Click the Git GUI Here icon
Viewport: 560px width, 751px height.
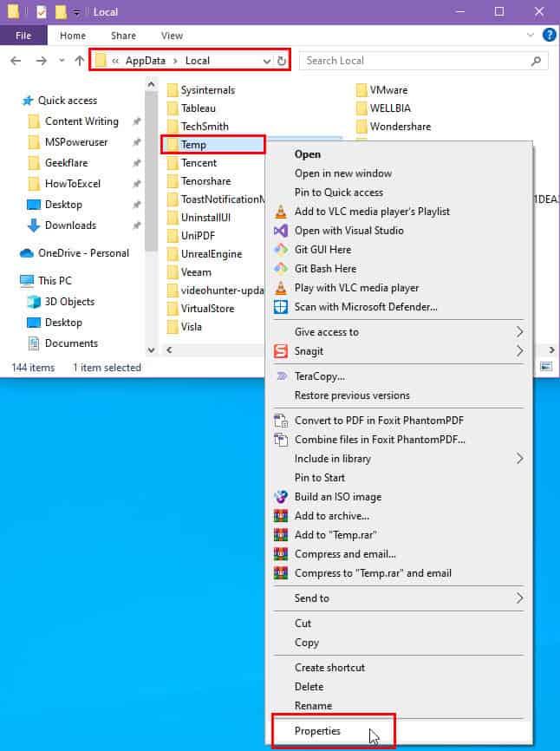(281, 250)
